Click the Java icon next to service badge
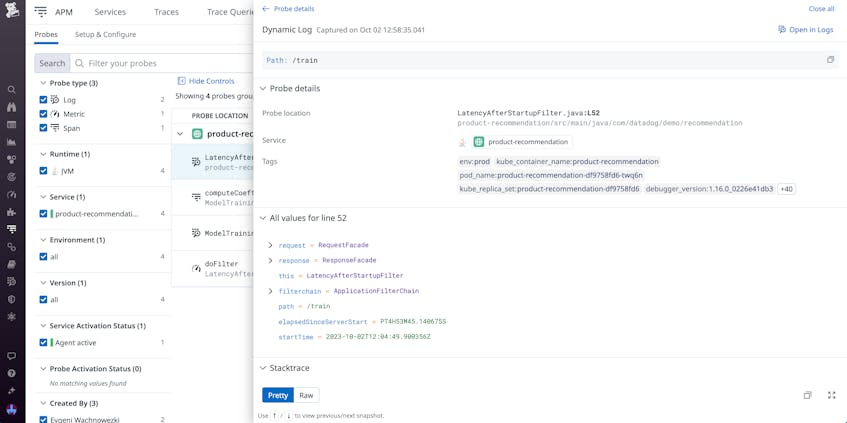Viewport: 847px width, 423px height. point(462,142)
